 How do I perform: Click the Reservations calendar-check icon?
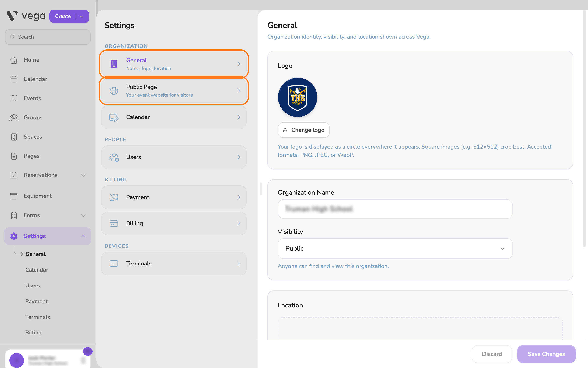point(14,175)
